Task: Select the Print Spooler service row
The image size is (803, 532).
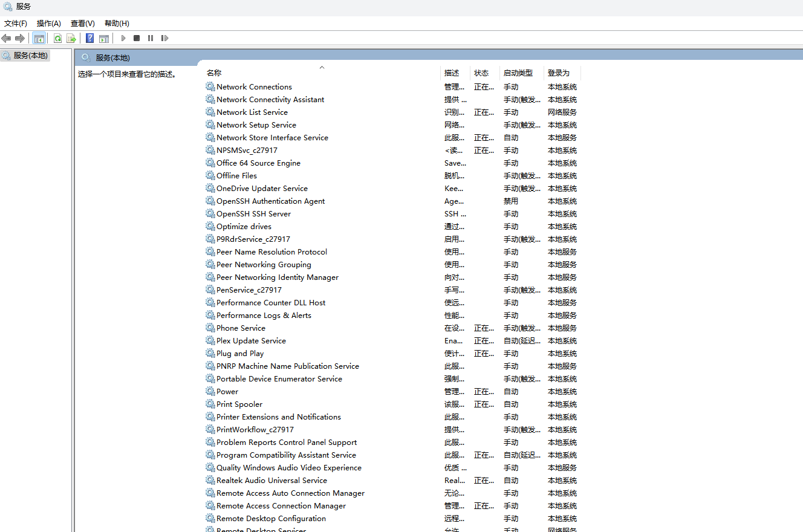Action: pyautogui.click(x=239, y=404)
